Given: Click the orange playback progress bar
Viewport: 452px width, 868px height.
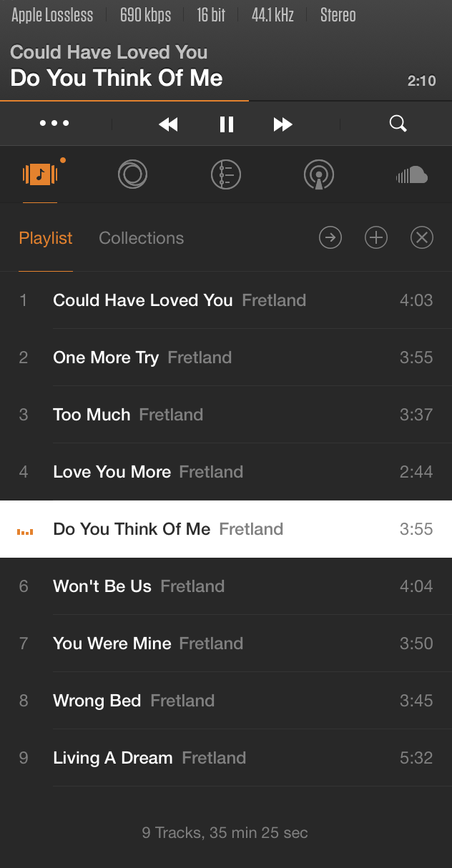Looking at the screenshot, I should (124, 101).
